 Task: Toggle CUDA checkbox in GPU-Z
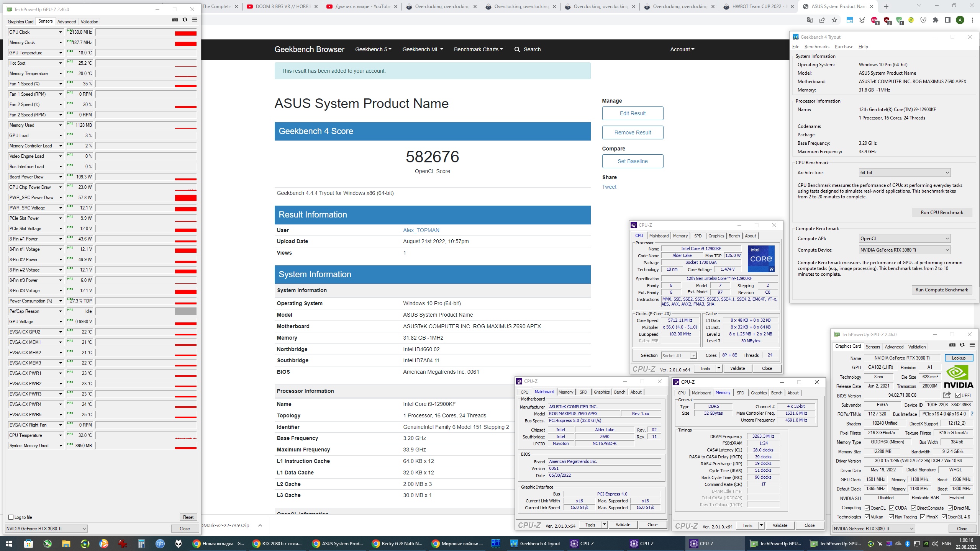click(x=892, y=508)
